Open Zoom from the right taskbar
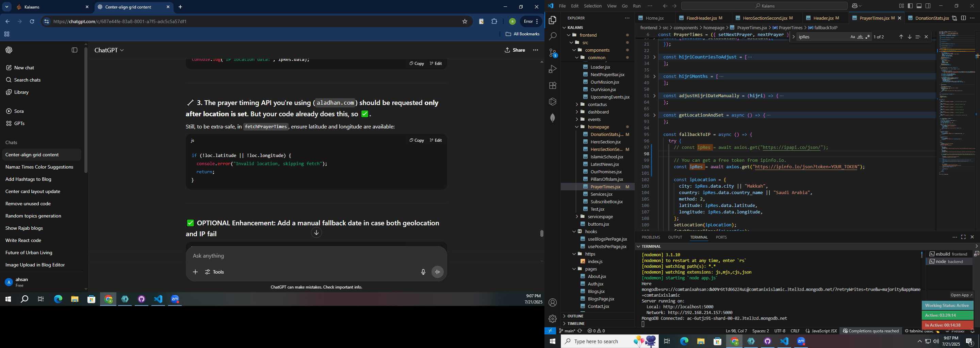980x348 pixels. (801, 342)
